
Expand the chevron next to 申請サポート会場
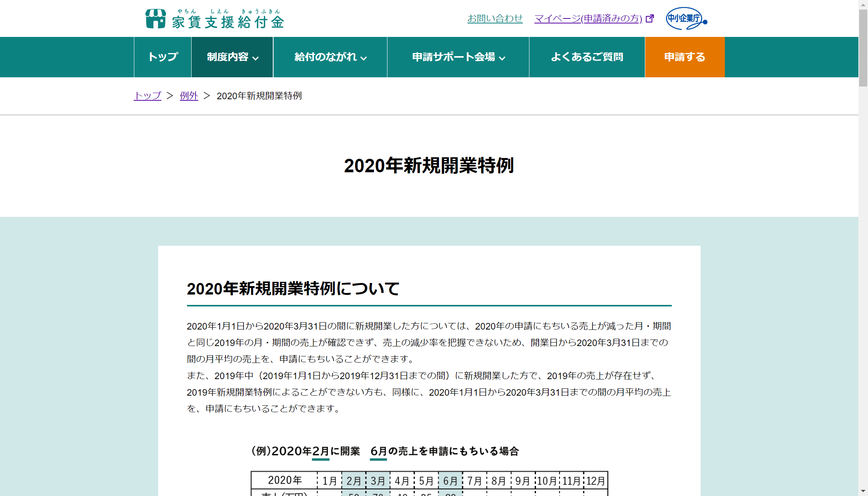point(502,58)
